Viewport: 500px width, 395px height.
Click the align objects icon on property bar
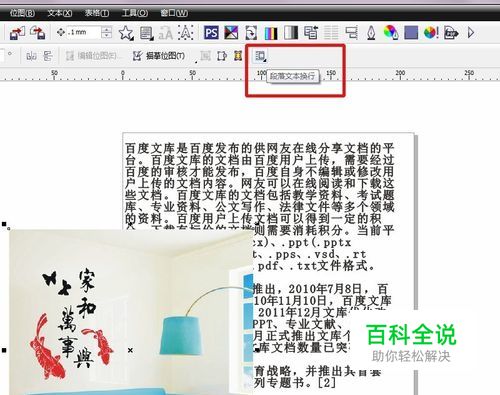pos(31,56)
